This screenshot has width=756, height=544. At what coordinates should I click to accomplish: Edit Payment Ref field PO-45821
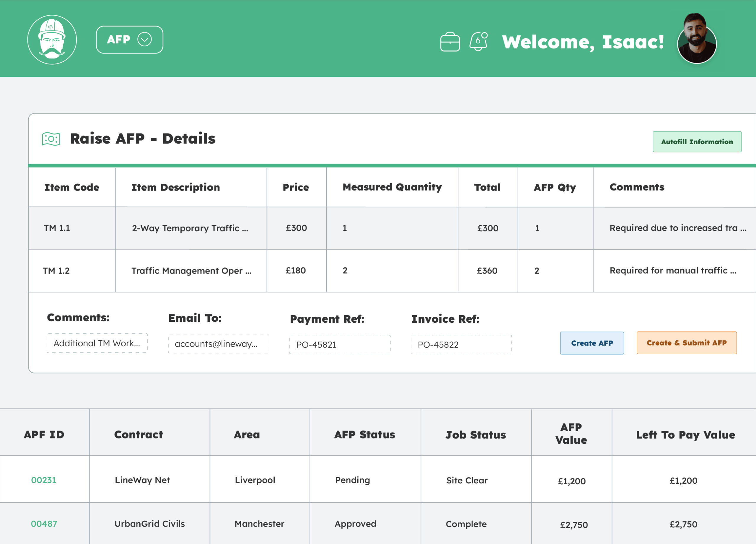pos(340,345)
